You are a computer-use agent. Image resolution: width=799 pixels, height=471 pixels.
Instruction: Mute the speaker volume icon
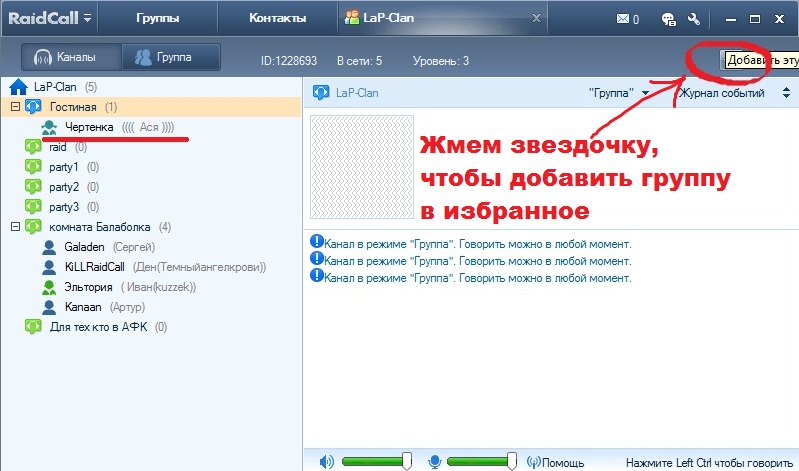tap(326, 462)
